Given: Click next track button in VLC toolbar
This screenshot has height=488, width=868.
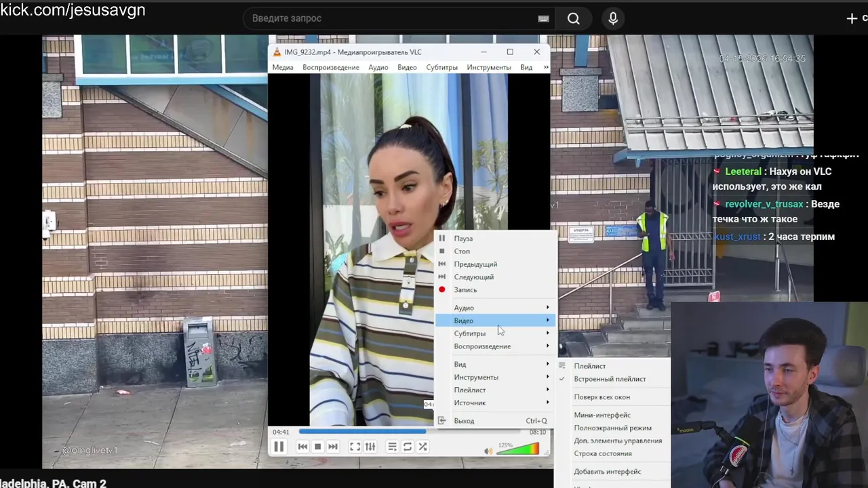Looking at the screenshot, I should tap(332, 447).
